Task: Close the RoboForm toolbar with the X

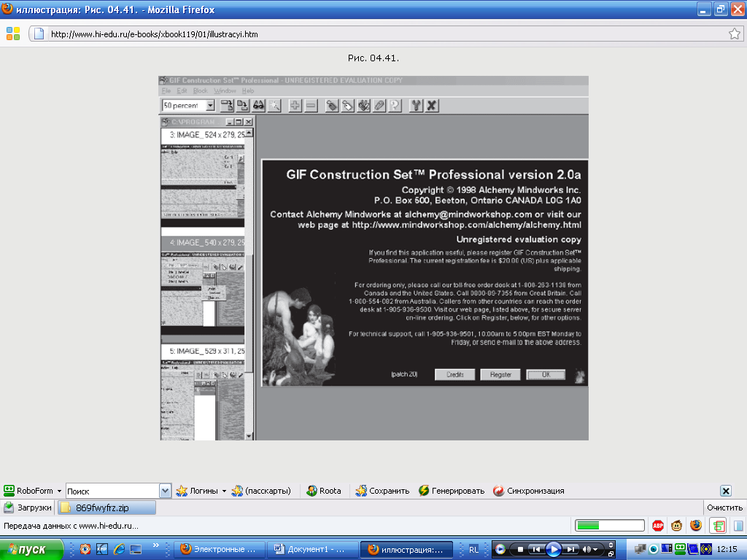Action: tap(726, 491)
